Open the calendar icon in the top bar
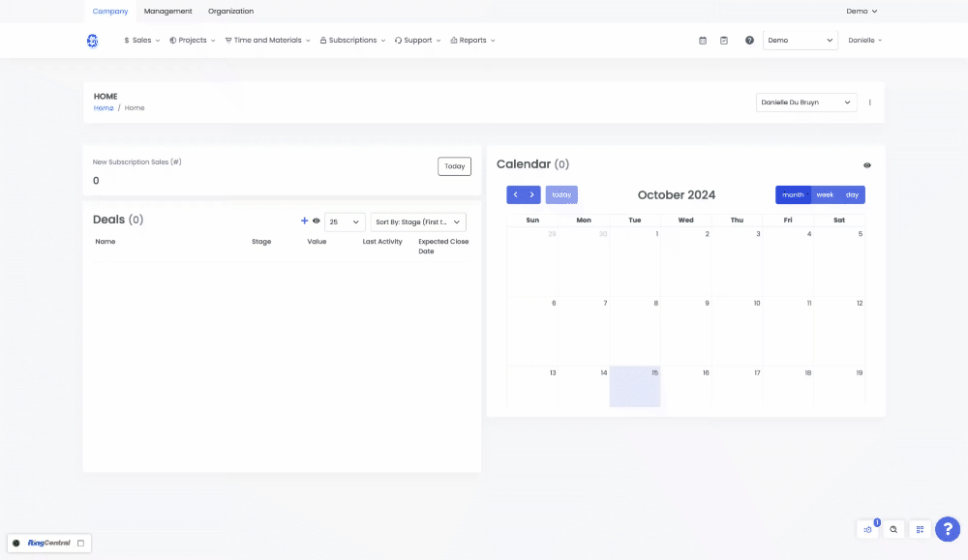 coord(703,41)
